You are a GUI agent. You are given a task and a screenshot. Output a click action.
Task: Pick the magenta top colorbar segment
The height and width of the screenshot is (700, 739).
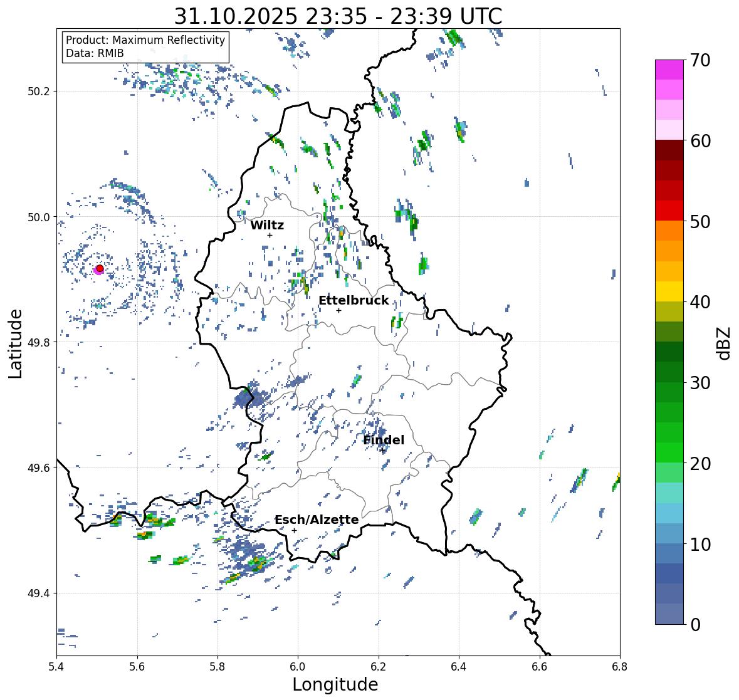tap(669, 70)
